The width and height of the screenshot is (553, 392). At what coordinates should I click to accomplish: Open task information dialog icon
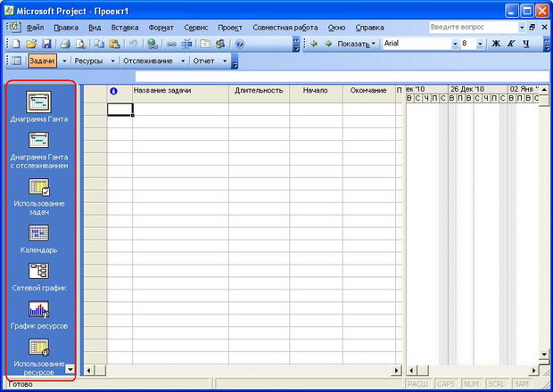(x=205, y=44)
